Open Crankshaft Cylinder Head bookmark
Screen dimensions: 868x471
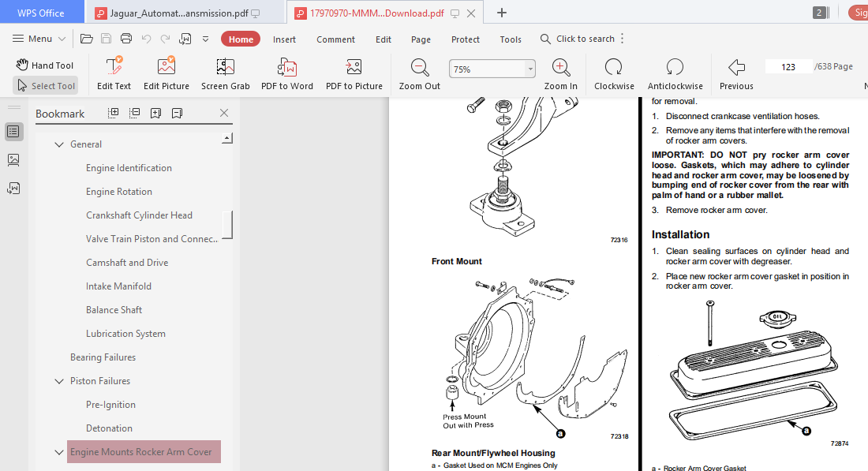[139, 215]
